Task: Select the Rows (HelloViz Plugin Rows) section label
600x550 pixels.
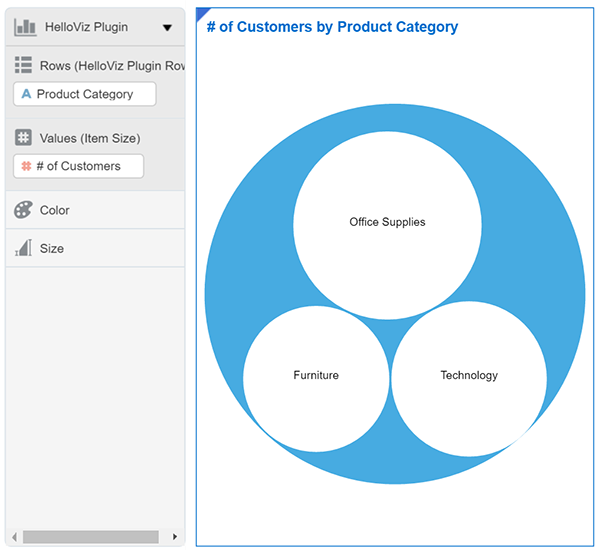Action: (110, 66)
